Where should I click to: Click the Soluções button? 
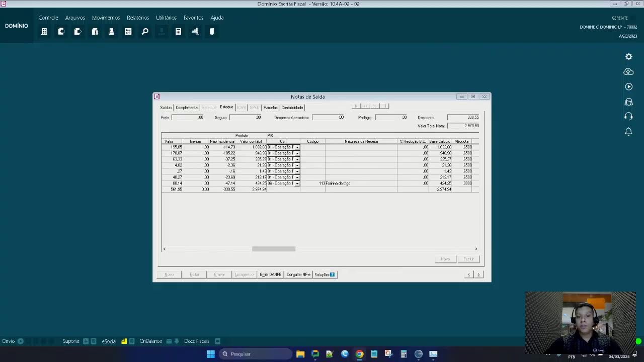pyautogui.click(x=325, y=275)
